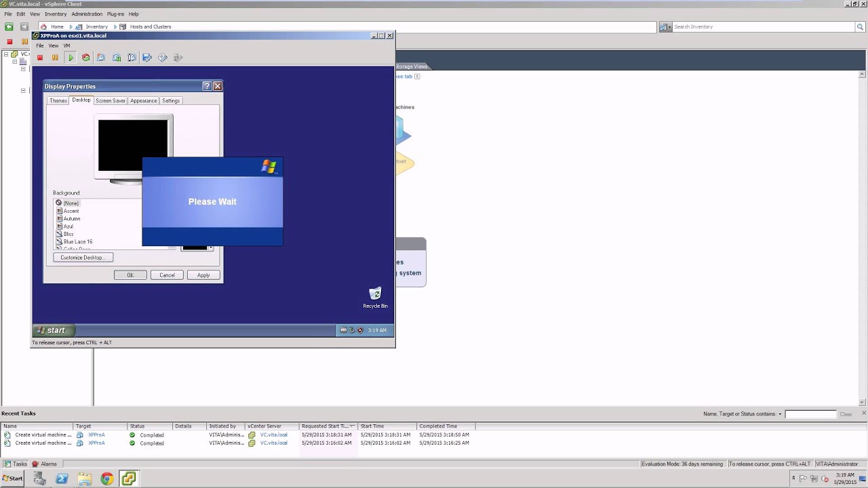This screenshot has height=488, width=868.
Task: Open the Inventory menu of vSphere Client
Action: pos(56,14)
